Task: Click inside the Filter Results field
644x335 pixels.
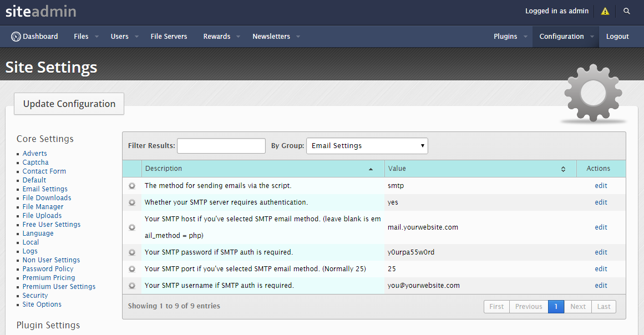Action: pyautogui.click(x=221, y=145)
